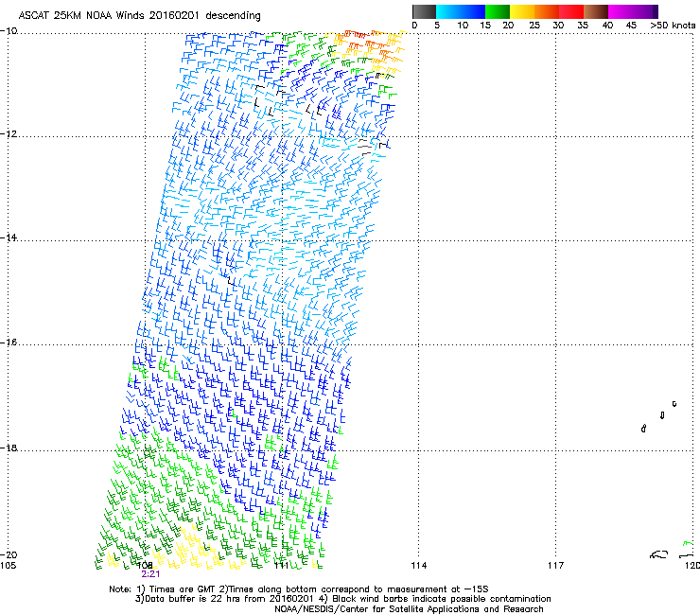Click the -18 latitude axis label

(9, 448)
